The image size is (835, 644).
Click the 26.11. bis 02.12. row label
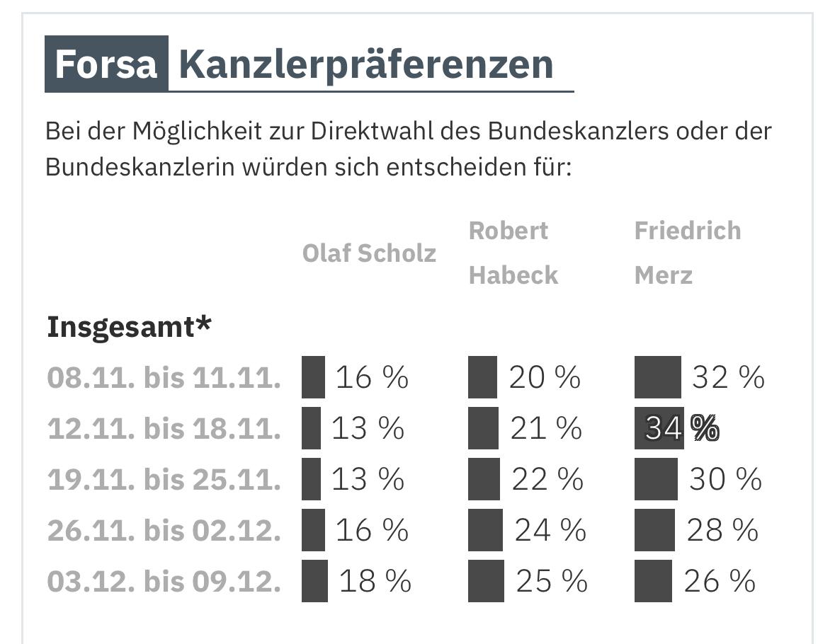point(164,530)
